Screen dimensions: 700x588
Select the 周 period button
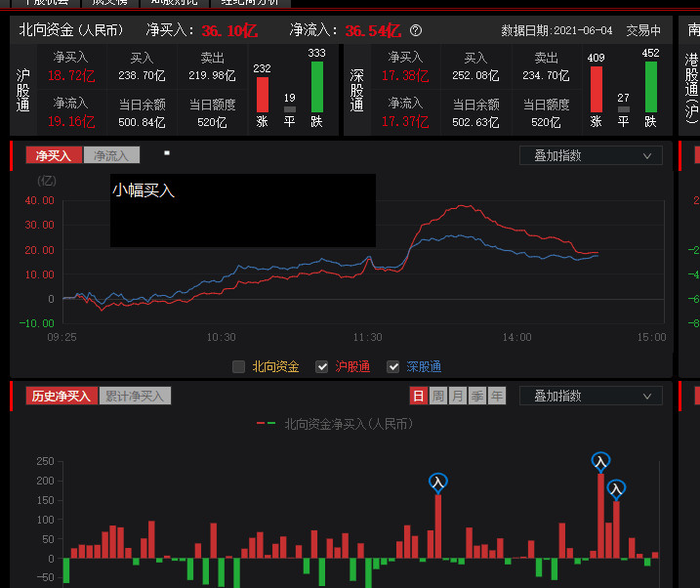[437, 396]
